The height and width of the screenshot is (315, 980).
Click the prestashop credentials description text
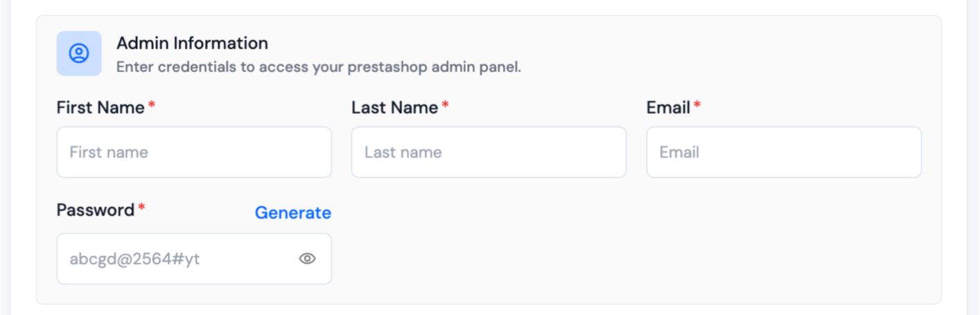[x=318, y=68]
